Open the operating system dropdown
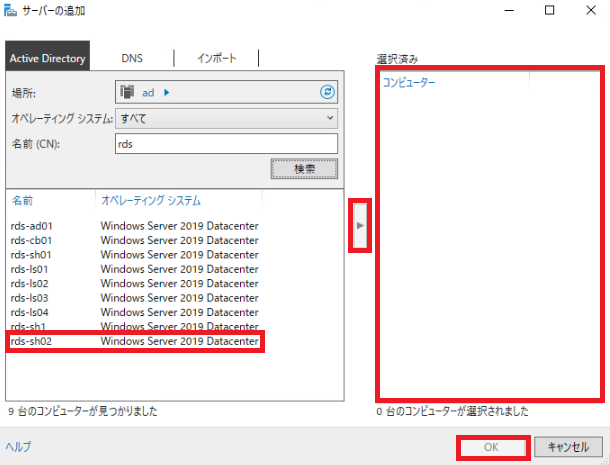This screenshot has height=465, width=610. point(226,118)
